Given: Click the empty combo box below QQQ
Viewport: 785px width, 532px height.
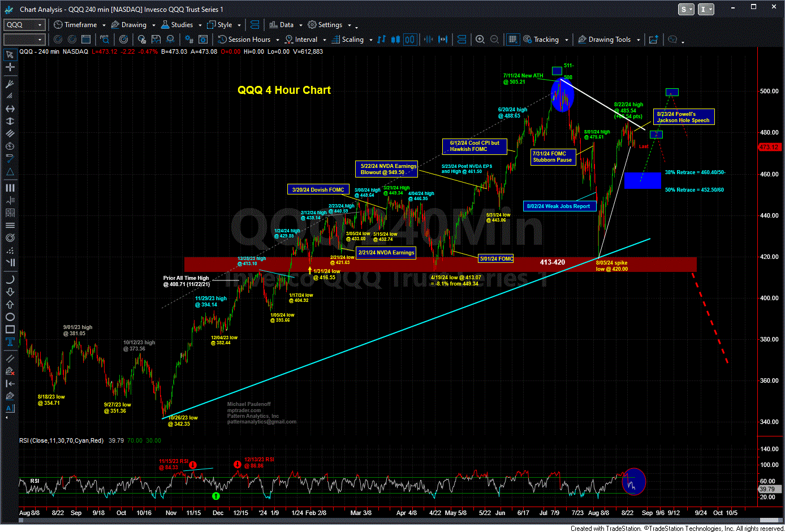Looking at the screenshot, I should pyautogui.click(x=24, y=40).
